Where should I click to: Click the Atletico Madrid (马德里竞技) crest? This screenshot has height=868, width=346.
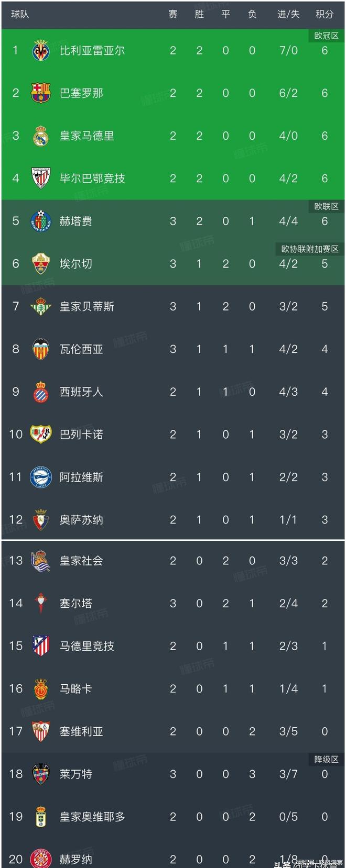[x=41, y=646]
